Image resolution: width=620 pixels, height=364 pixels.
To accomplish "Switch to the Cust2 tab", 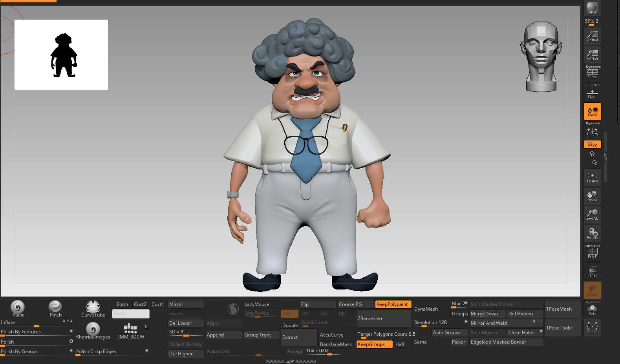I will (x=140, y=304).
